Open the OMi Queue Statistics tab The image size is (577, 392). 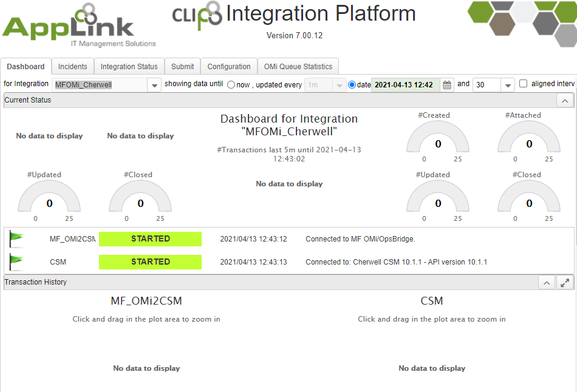(298, 67)
